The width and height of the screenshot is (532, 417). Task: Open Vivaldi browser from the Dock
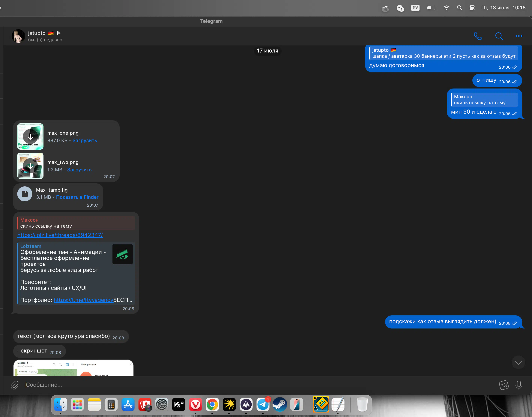(195, 405)
